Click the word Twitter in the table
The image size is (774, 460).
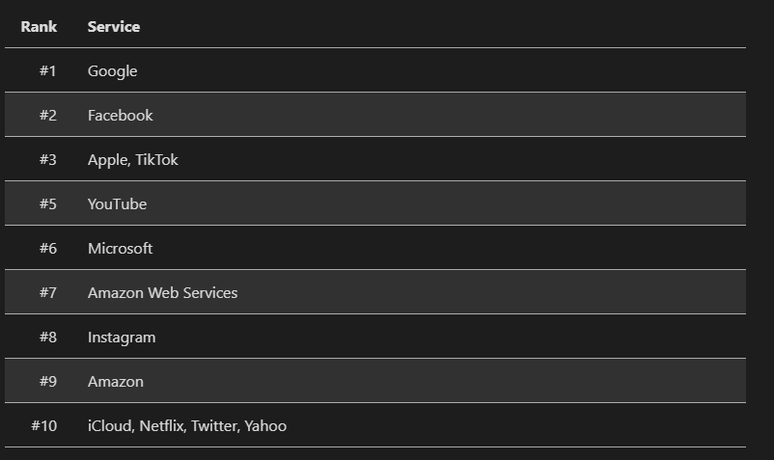214,426
